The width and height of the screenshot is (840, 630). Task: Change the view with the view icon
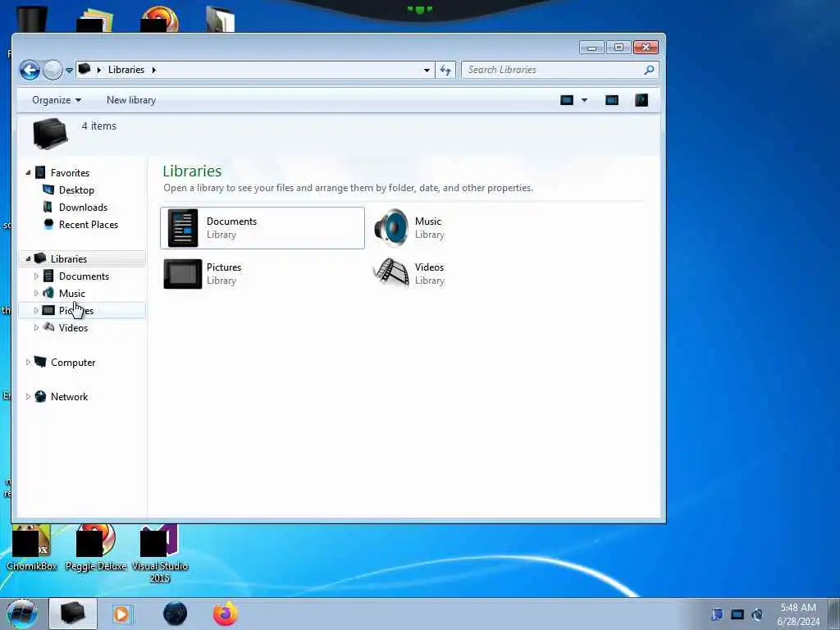pos(567,100)
